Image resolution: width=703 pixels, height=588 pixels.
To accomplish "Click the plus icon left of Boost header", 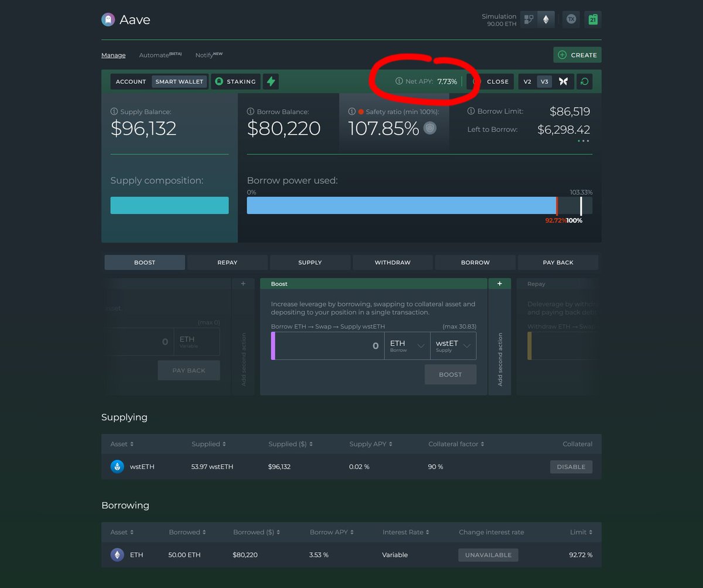I will pos(243,283).
